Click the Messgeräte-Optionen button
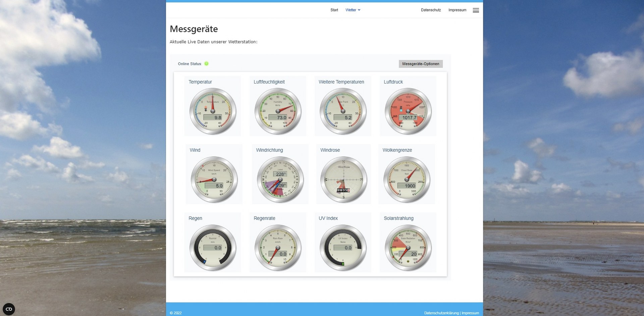This screenshot has width=644, height=316. [421, 64]
